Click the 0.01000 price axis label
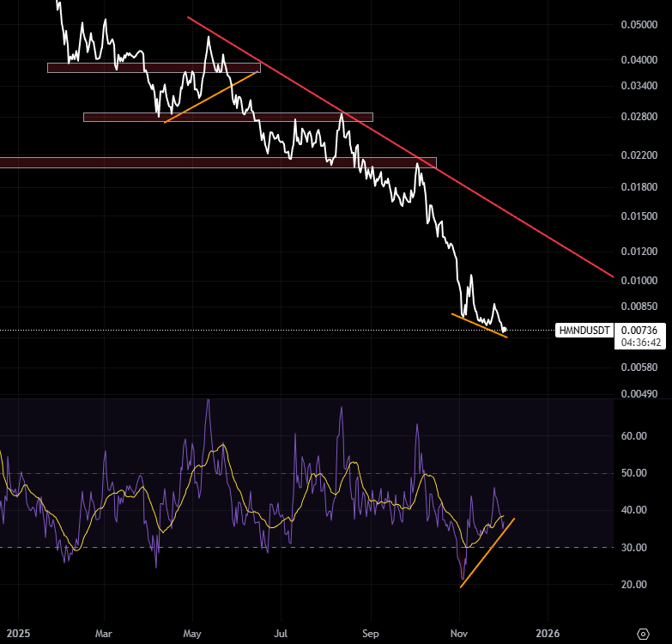 (x=639, y=280)
